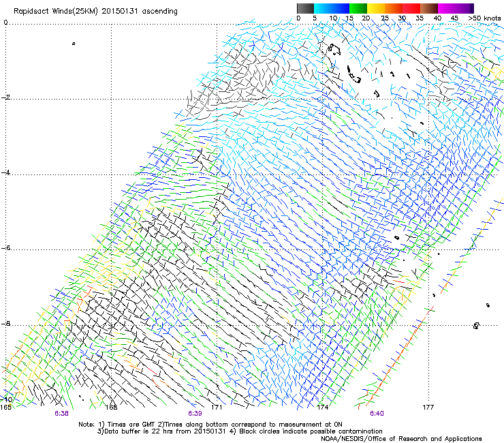Click the purple '6:40' pass time label

pyautogui.click(x=377, y=414)
